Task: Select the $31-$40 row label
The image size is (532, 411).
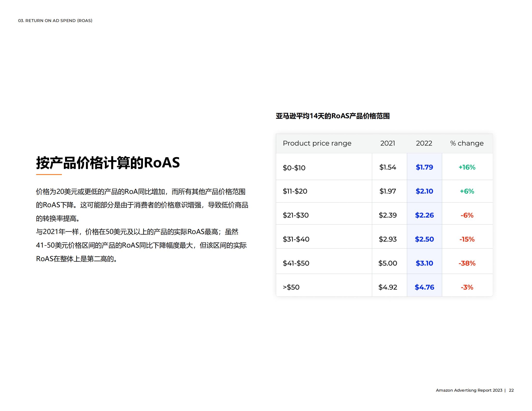Action: [x=296, y=239]
